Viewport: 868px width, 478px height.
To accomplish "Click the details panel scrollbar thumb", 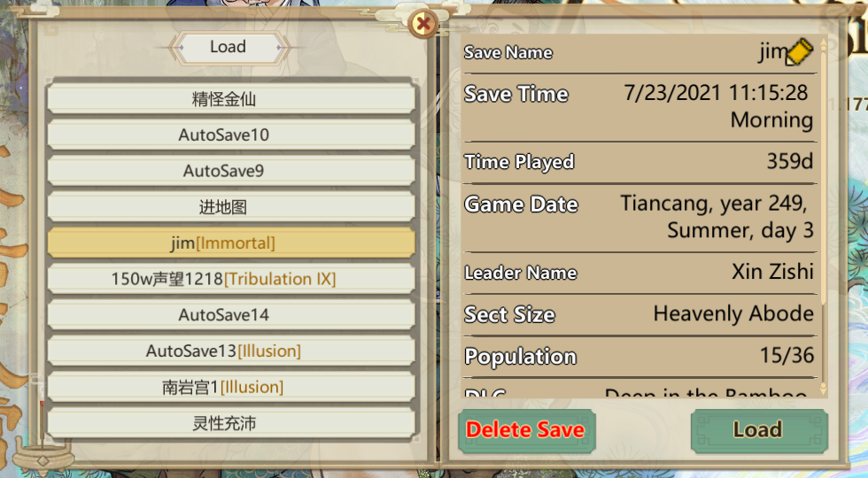I will pyautogui.click(x=823, y=177).
